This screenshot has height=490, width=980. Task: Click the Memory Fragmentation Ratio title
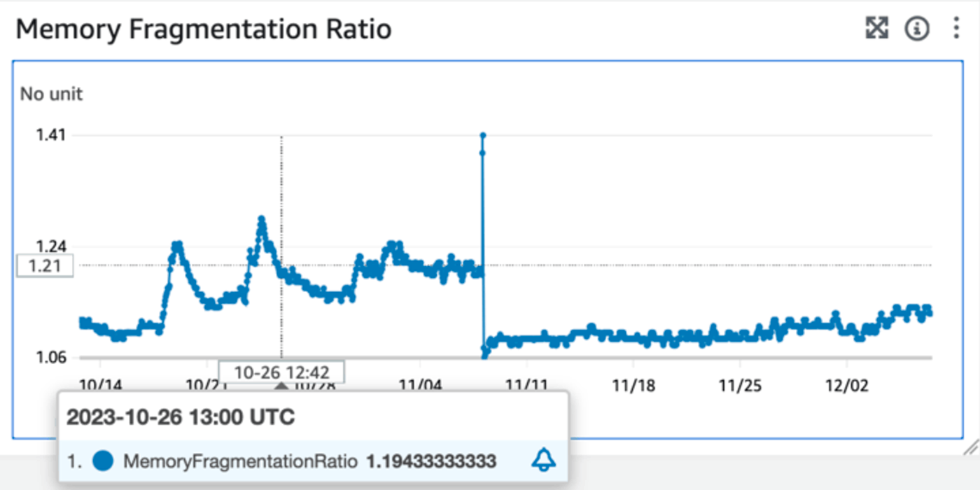click(204, 29)
